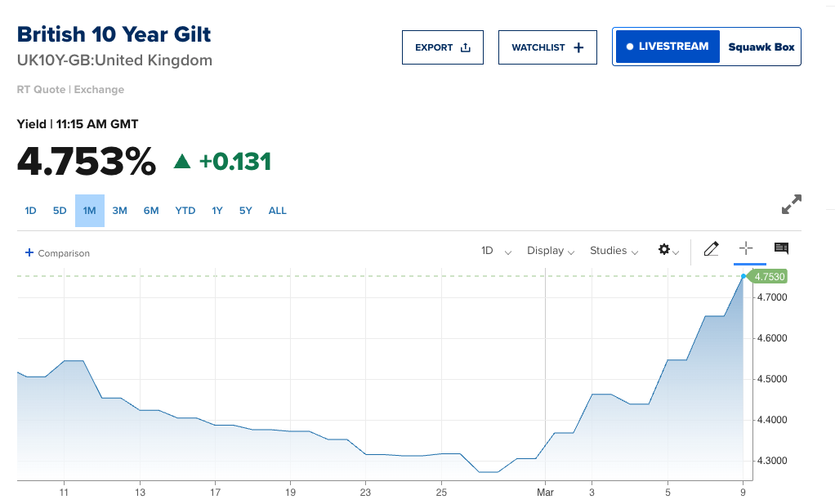Open the Squawk Box livestream link
The image size is (835, 504).
point(761,47)
